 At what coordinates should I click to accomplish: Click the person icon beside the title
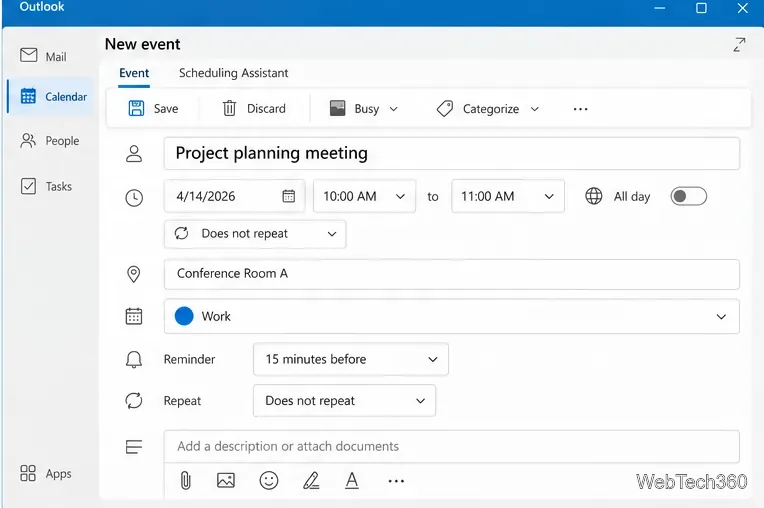(134, 153)
